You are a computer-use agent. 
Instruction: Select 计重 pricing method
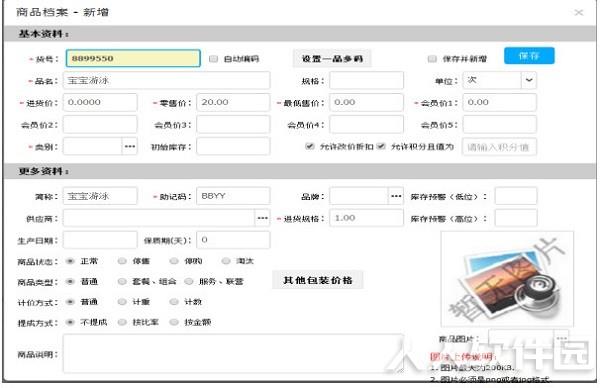122,302
